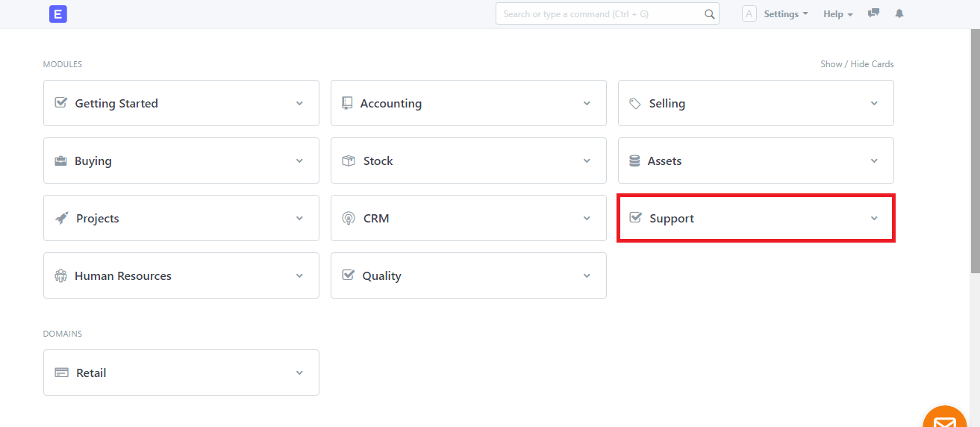Viewport: 980px width, 427px height.
Task: Expand the Support module chevron
Action: (x=874, y=218)
